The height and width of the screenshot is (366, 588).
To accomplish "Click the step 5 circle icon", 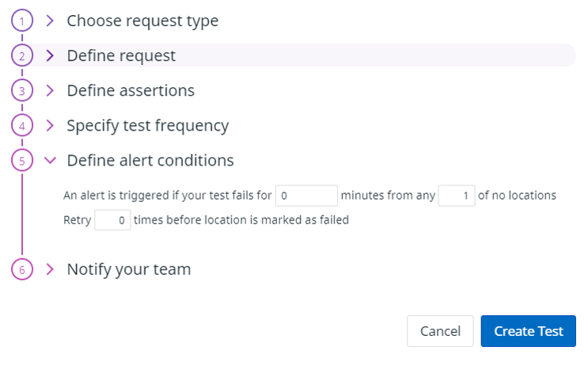I will click(x=22, y=161).
